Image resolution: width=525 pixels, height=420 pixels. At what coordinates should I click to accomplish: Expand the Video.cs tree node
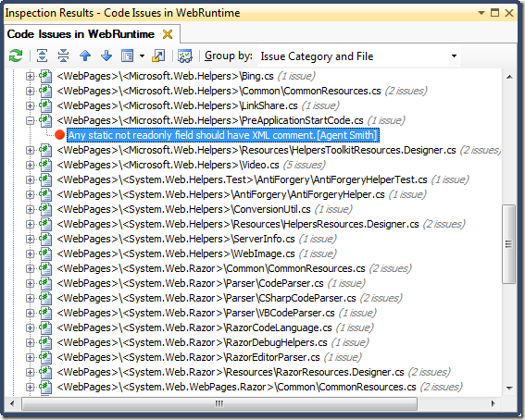[31, 165]
